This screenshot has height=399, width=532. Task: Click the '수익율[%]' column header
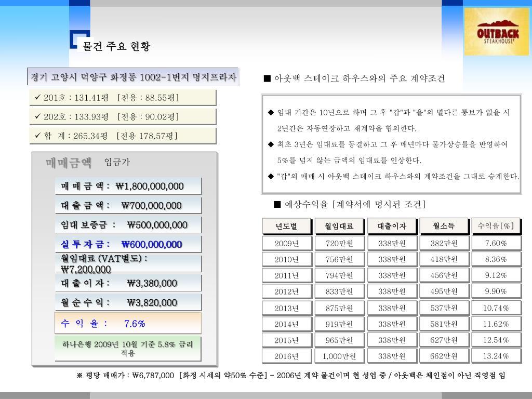496,226
